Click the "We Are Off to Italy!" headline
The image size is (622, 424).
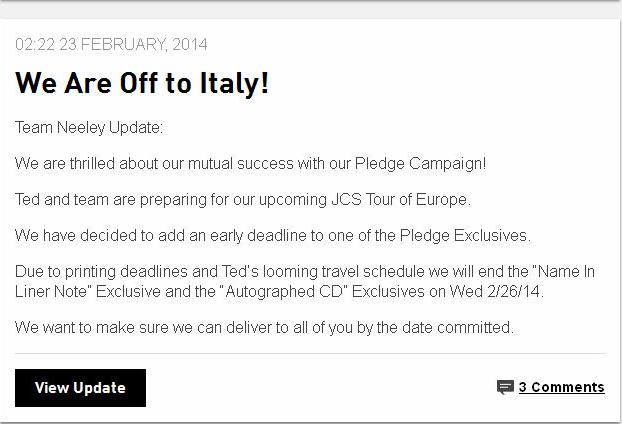point(142,84)
